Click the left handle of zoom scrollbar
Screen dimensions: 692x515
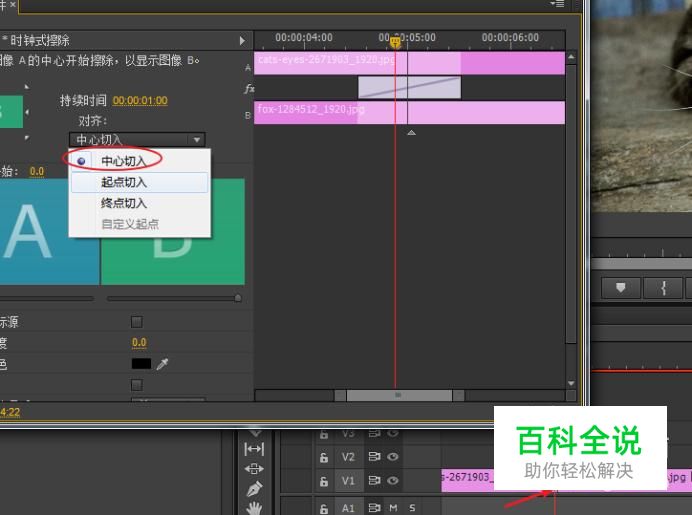tap(340, 395)
